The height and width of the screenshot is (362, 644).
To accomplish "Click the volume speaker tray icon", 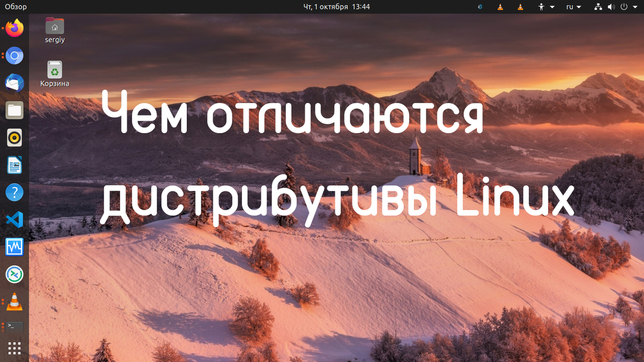I will (x=611, y=7).
